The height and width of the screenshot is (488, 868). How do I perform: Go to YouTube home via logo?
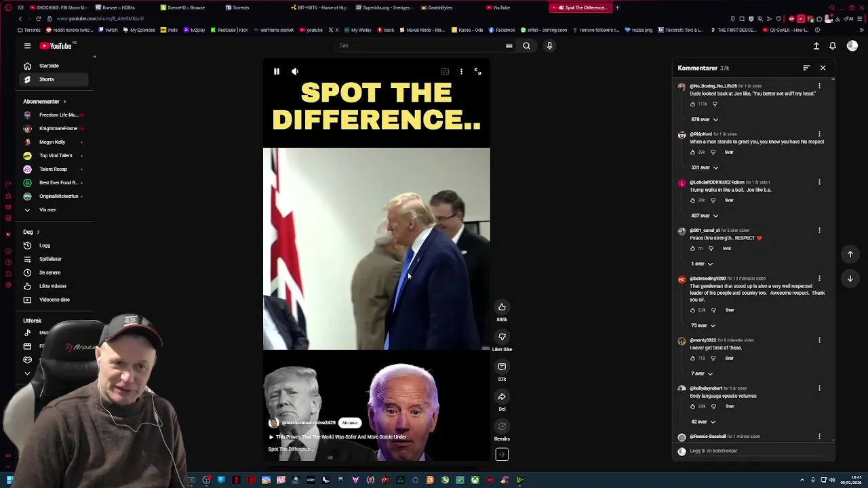(x=56, y=45)
